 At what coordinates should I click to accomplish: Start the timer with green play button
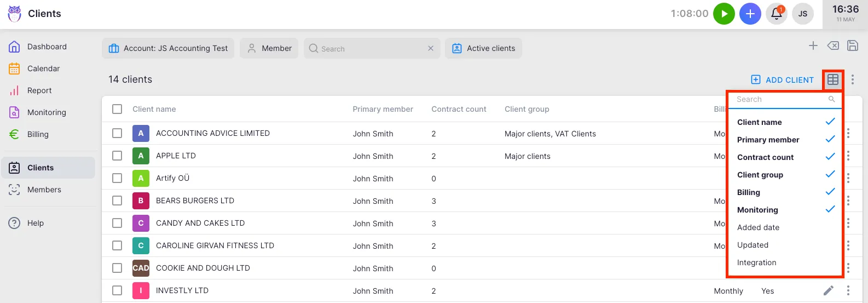724,14
